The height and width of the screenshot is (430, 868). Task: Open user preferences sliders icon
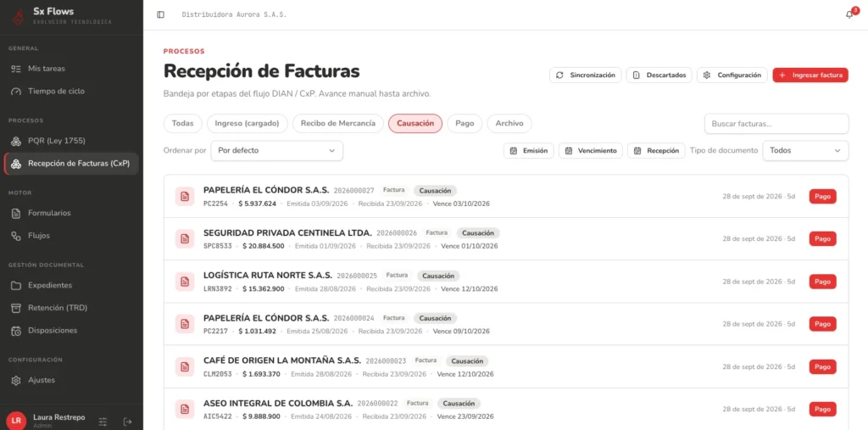103,422
